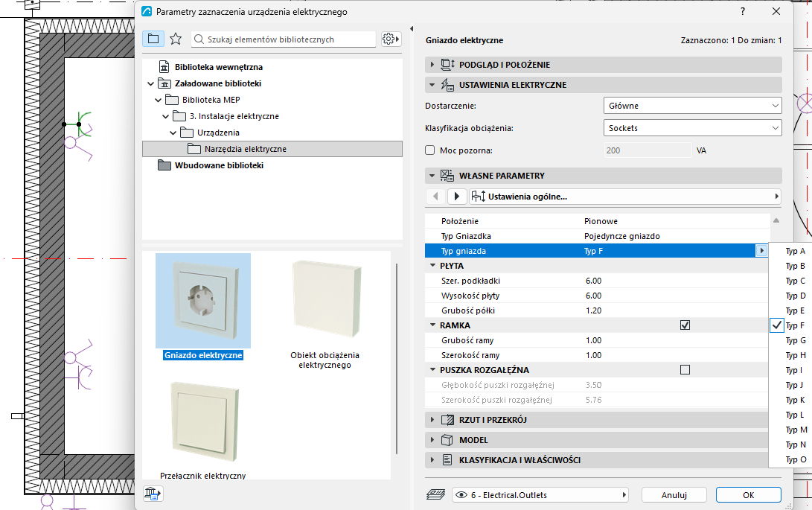Click the Ustawienia elektryczne panel icon
This screenshot has width=812, height=510.
(447, 85)
